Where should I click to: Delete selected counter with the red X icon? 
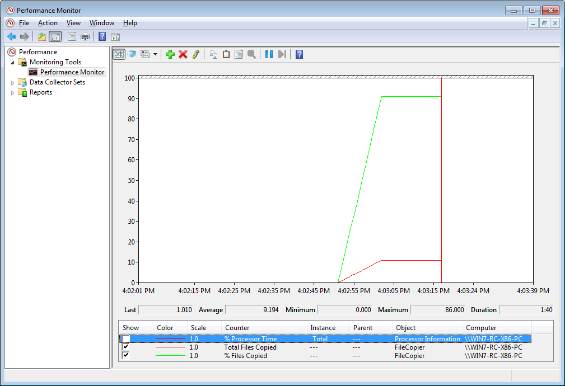(x=183, y=54)
